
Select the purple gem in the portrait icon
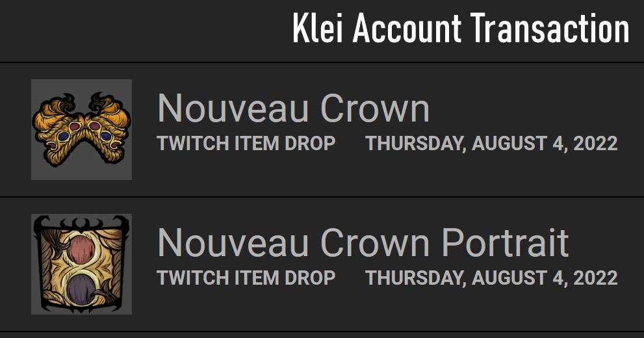click(x=81, y=291)
